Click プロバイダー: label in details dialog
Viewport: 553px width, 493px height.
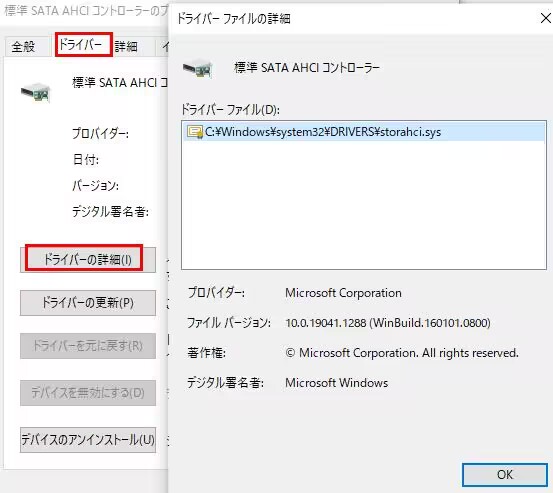pos(216,293)
